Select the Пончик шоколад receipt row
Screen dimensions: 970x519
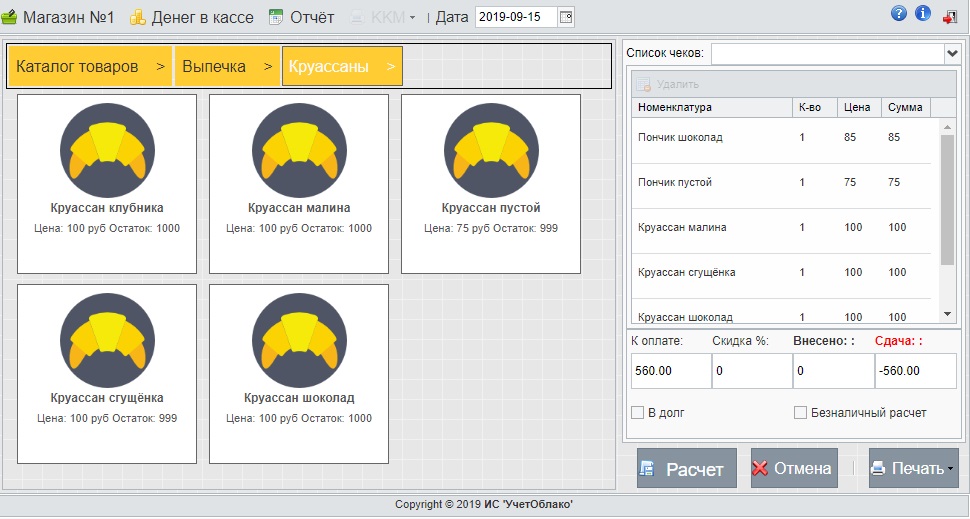click(x=781, y=141)
